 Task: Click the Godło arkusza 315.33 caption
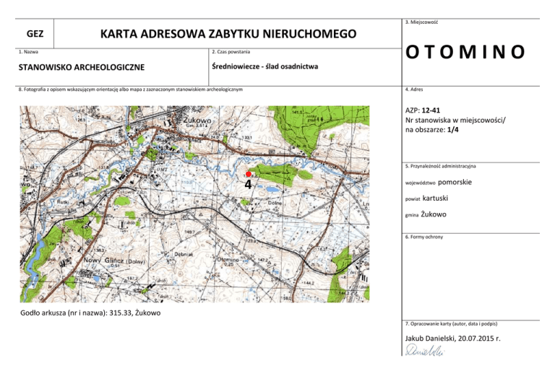[x=91, y=312]
